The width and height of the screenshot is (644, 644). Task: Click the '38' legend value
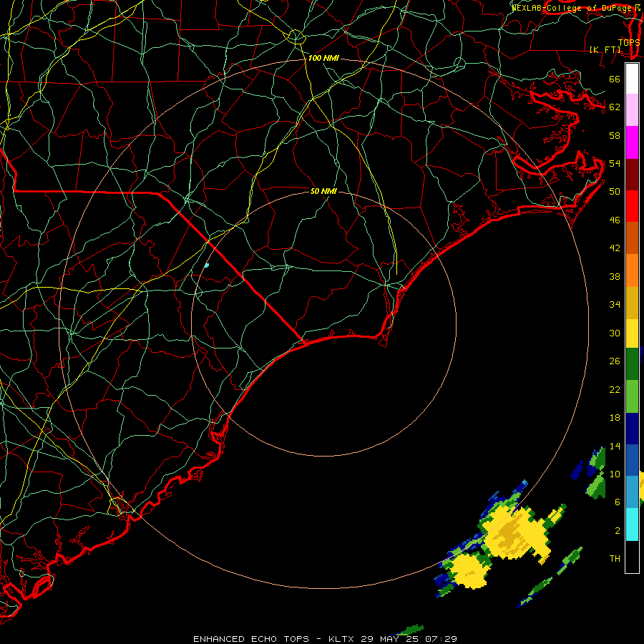click(x=615, y=277)
